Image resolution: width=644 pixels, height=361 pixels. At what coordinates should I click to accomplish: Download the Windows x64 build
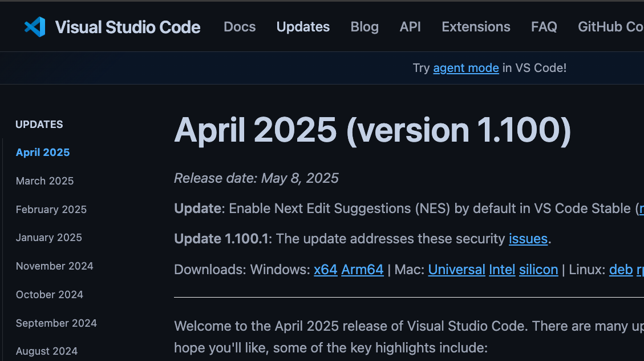tap(326, 270)
